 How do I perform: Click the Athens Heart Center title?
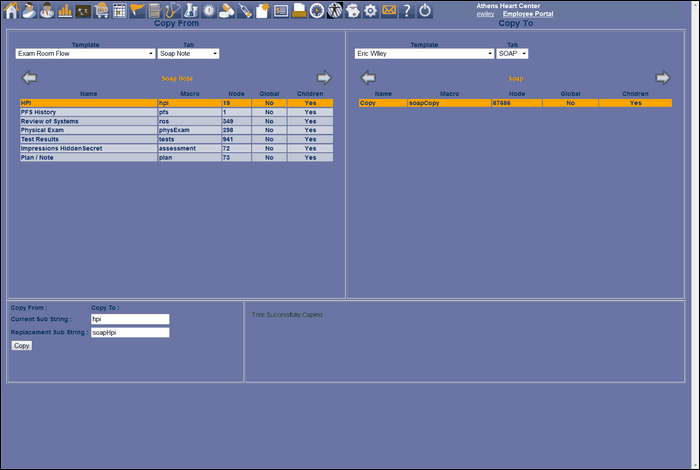point(508,6)
